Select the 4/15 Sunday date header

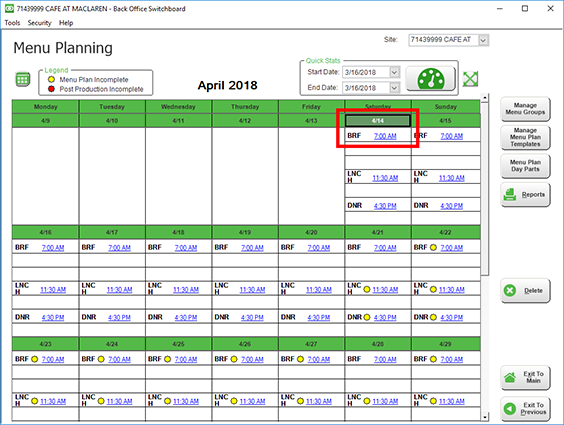pos(445,120)
